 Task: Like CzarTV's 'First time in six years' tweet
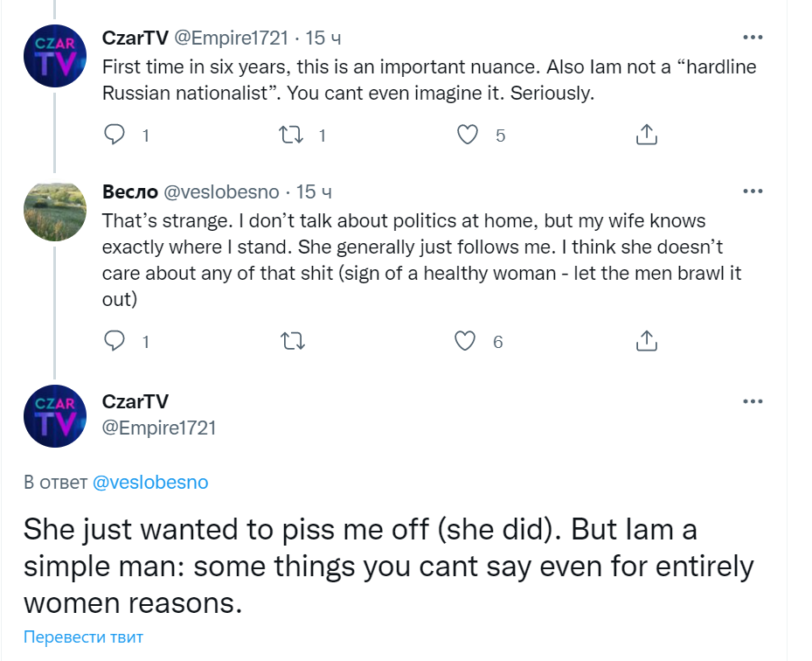click(x=469, y=135)
